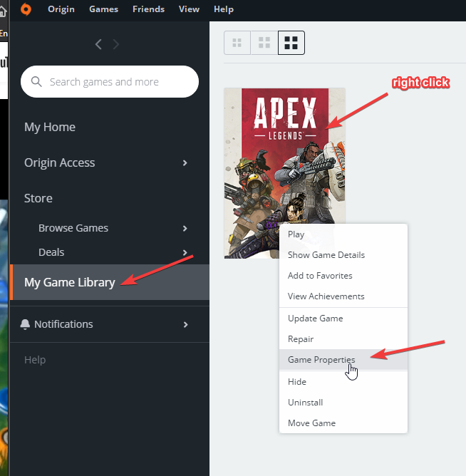
Task: Click the Origin logo icon
Action: click(26, 9)
